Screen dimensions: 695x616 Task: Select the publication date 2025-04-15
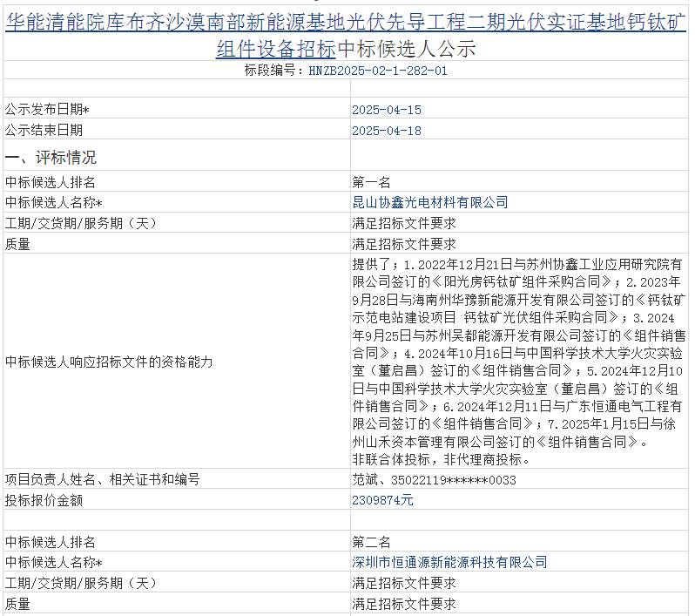coord(387,110)
